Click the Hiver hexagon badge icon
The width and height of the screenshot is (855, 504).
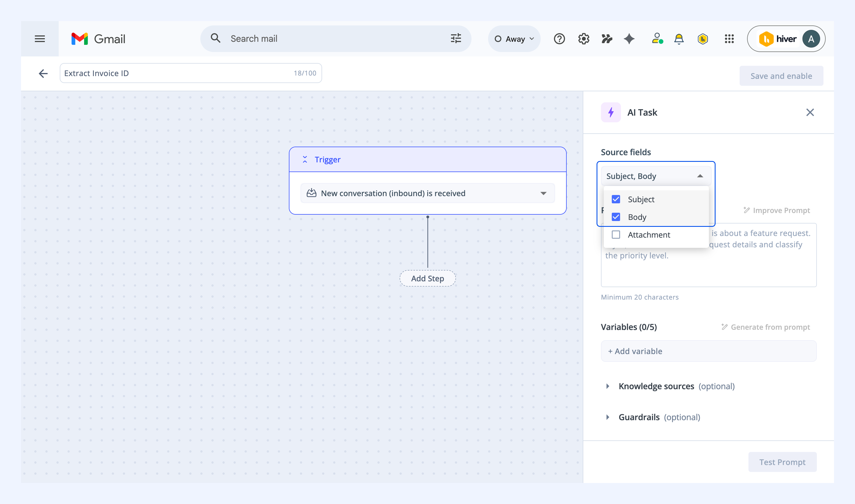point(703,39)
